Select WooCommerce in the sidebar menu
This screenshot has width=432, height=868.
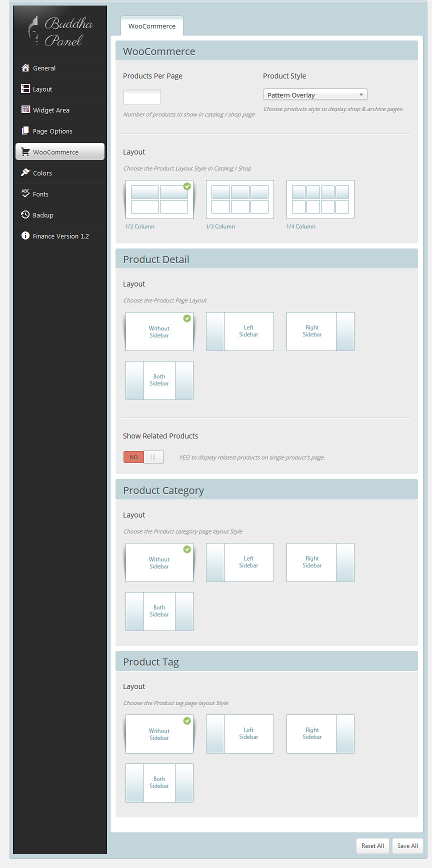tap(60, 152)
